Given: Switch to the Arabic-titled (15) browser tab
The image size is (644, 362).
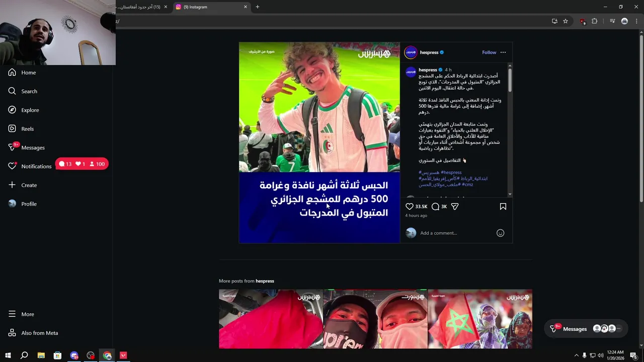Looking at the screenshot, I should pos(138,7).
